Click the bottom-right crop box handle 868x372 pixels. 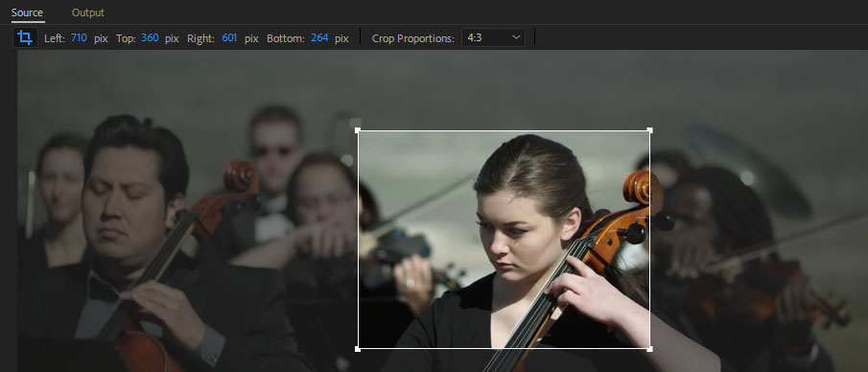649,349
